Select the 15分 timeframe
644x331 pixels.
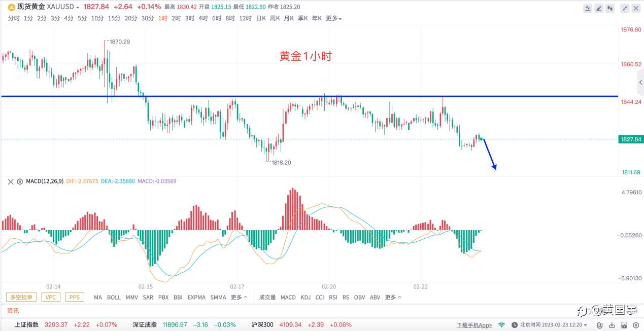[x=114, y=18]
